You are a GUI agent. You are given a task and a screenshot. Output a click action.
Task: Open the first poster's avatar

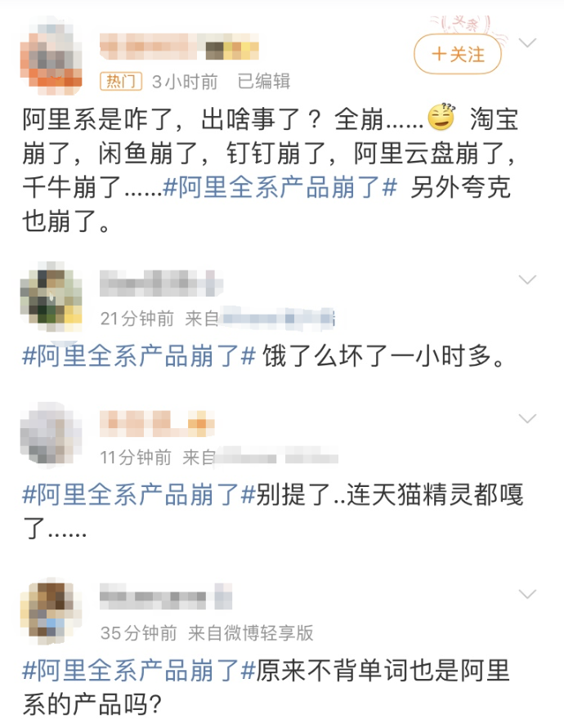pos(51,56)
